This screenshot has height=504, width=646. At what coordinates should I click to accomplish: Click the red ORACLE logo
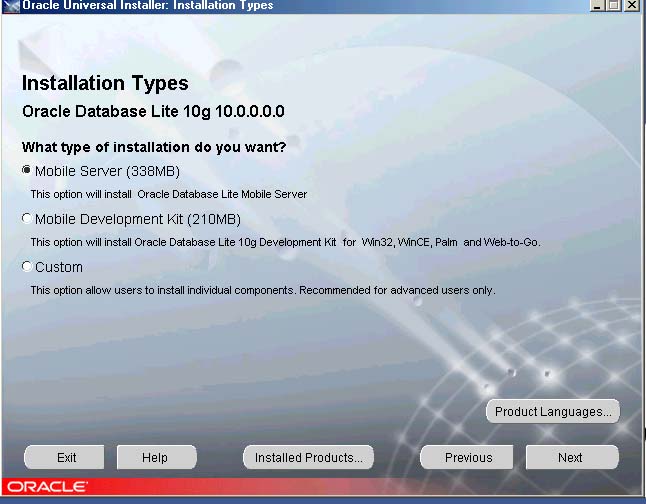pyautogui.click(x=47, y=487)
